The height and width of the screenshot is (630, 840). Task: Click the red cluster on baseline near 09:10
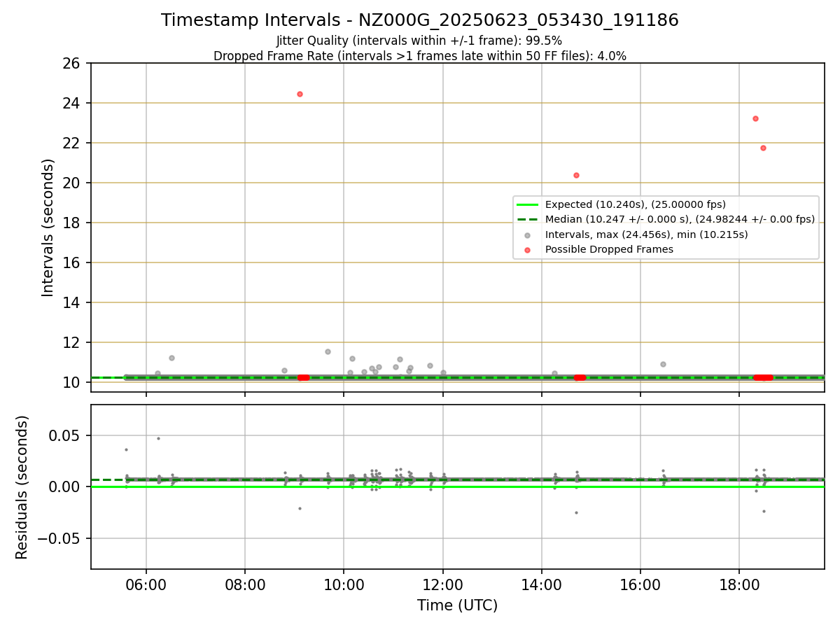pyautogui.click(x=303, y=377)
